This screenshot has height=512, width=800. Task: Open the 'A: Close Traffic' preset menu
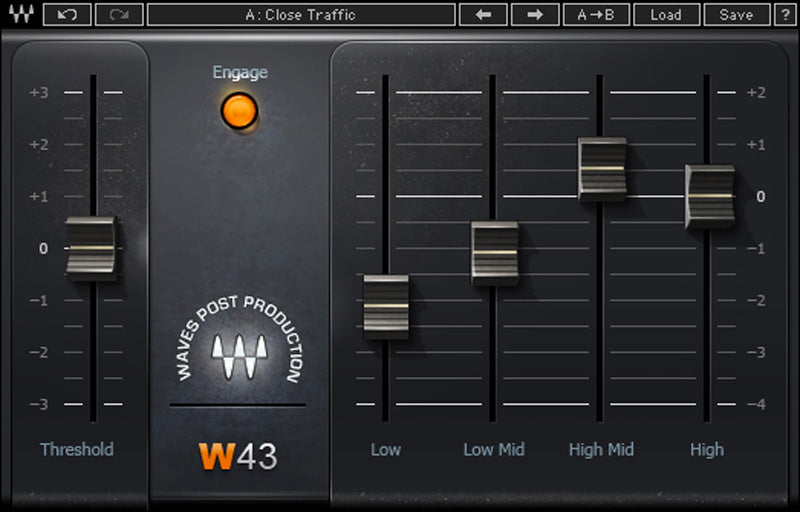point(301,14)
